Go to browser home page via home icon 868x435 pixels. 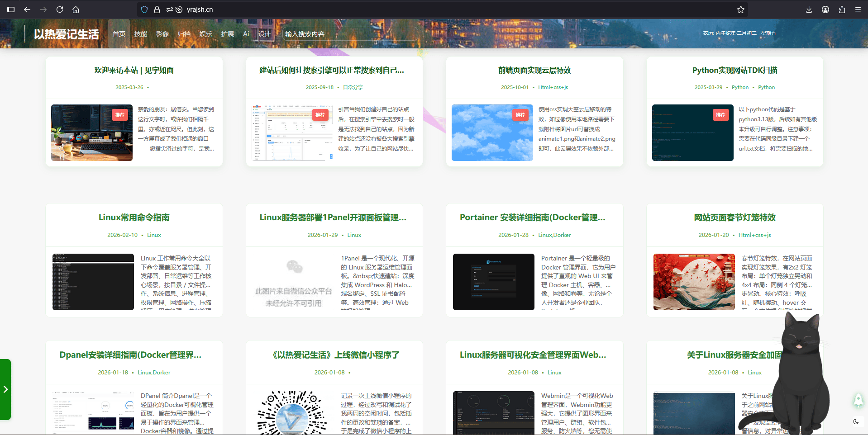click(x=76, y=9)
